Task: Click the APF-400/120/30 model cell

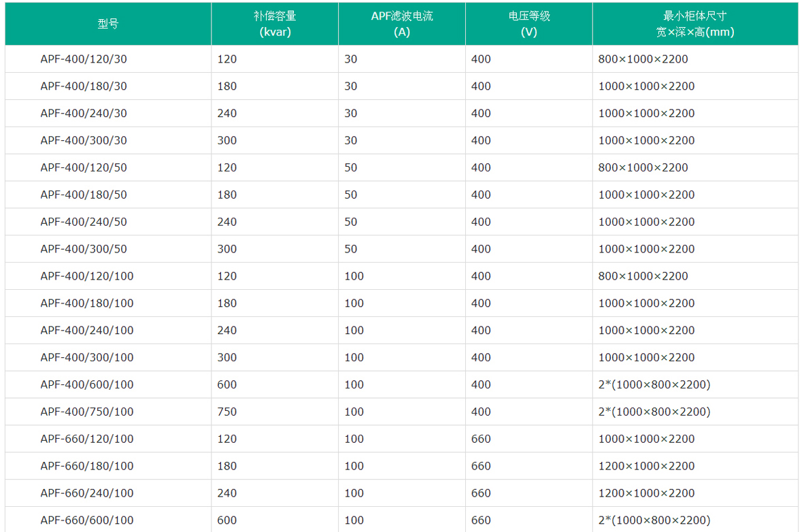Action: 84,59
